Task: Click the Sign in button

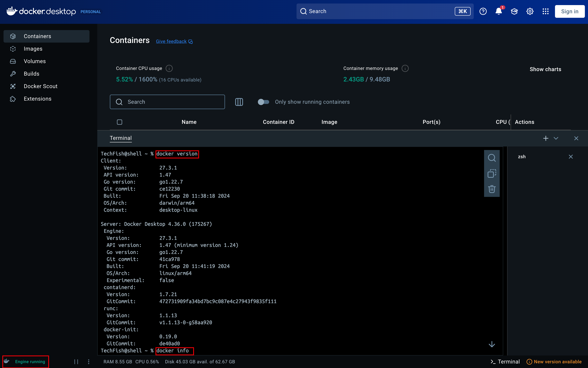Action: click(569, 12)
